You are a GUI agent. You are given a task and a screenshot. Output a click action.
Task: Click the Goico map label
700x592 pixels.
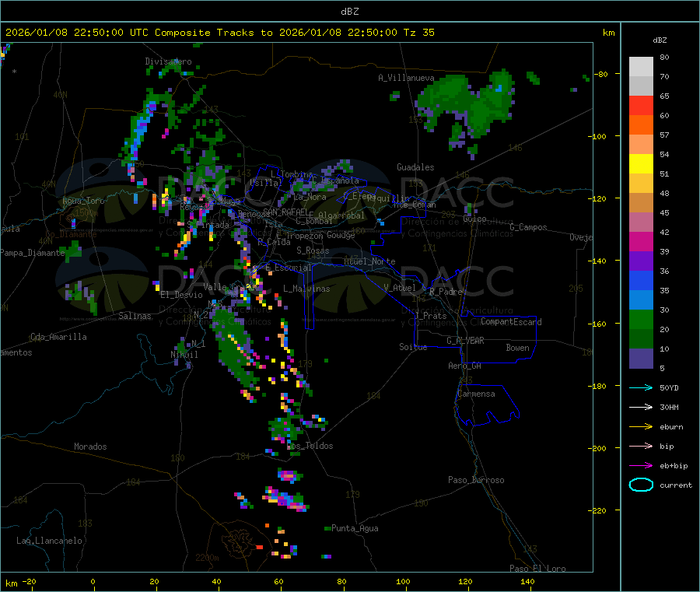coord(474,219)
